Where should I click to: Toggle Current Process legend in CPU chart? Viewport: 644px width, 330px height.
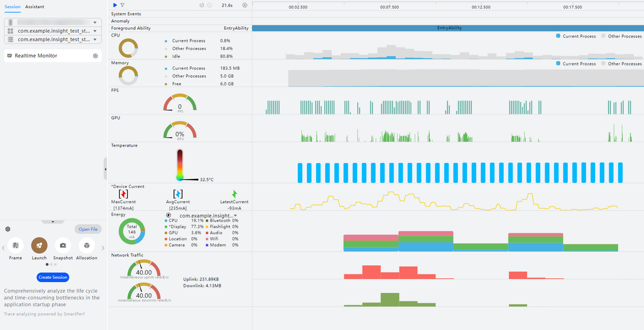(576, 36)
